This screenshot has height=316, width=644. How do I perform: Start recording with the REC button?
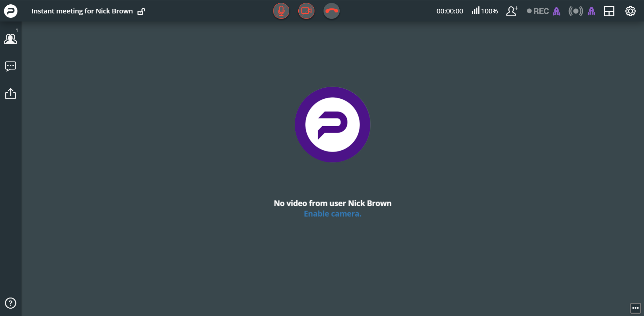pos(538,11)
